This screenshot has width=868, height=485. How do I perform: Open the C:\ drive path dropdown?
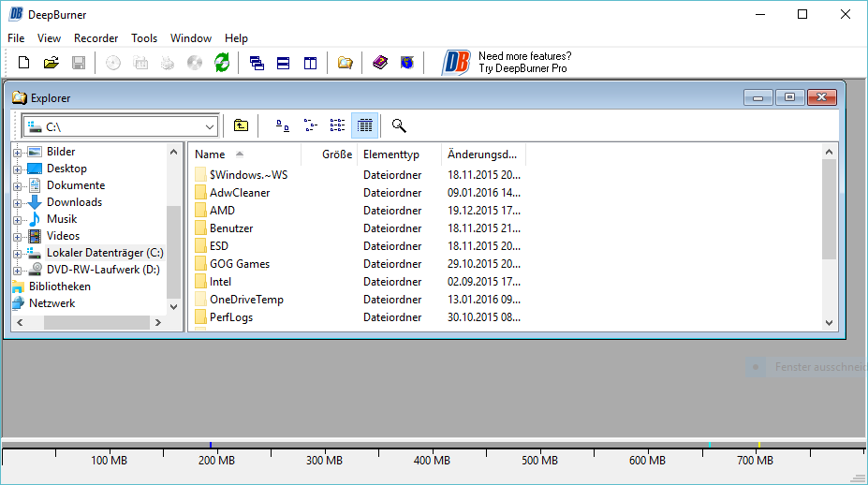click(210, 126)
